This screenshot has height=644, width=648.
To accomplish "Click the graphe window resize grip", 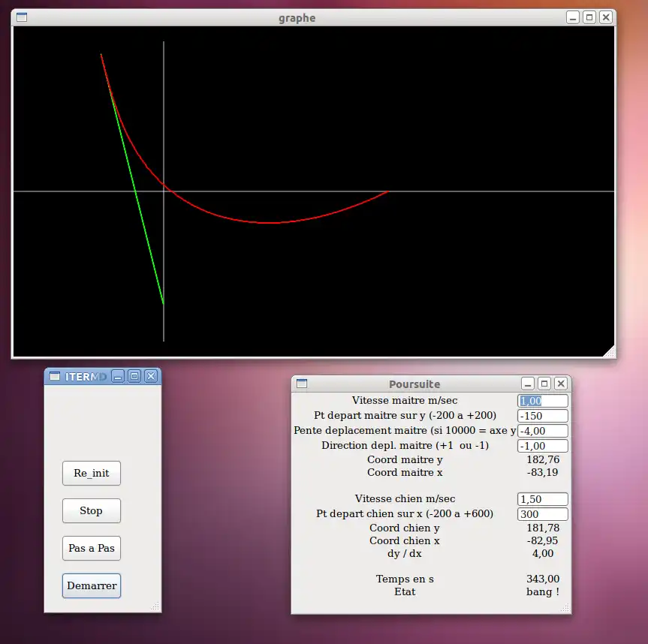I will [x=609, y=351].
